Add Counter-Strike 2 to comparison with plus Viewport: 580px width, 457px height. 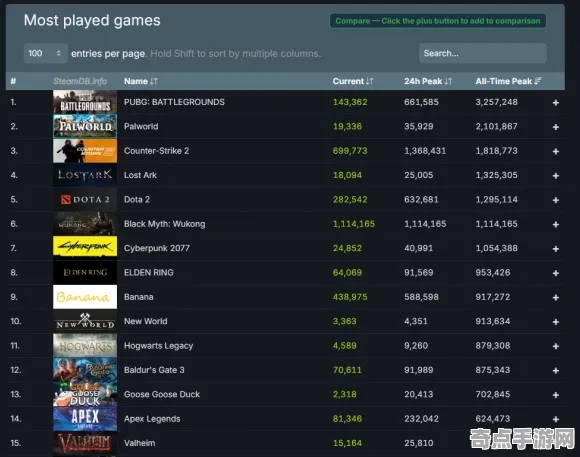pyautogui.click(x=556, y=151)
